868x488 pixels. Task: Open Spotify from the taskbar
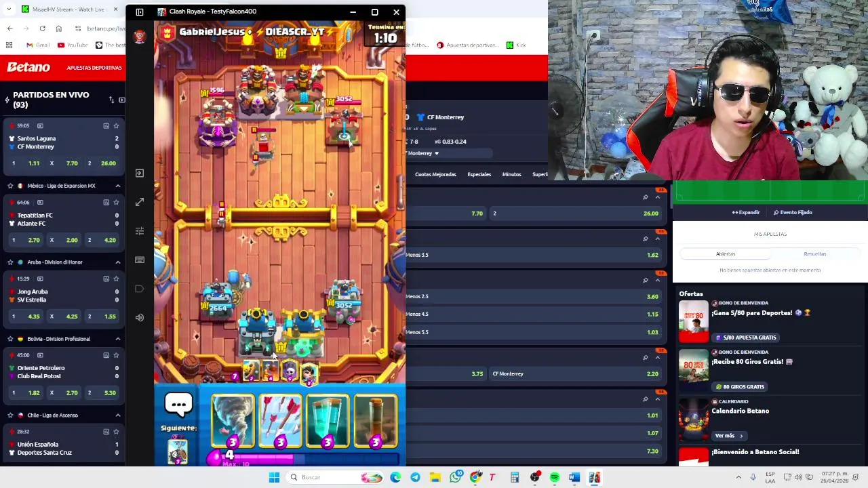pos(555,477)
